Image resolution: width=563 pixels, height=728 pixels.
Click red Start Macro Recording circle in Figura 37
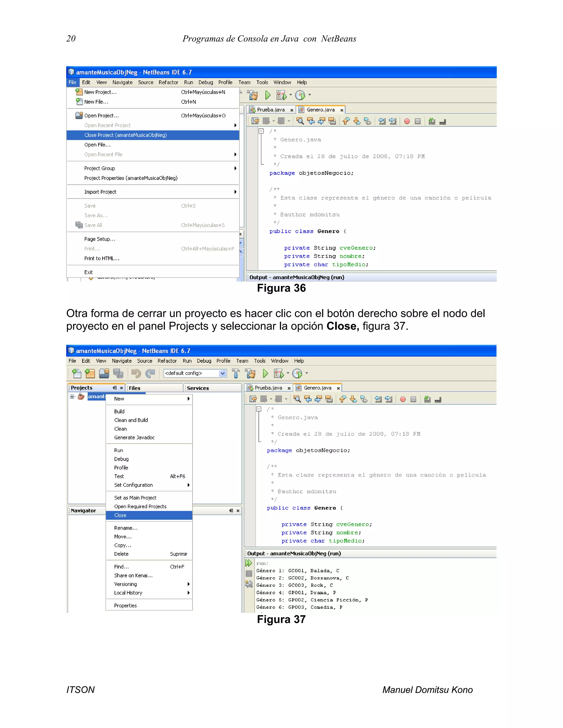(403, 399)
